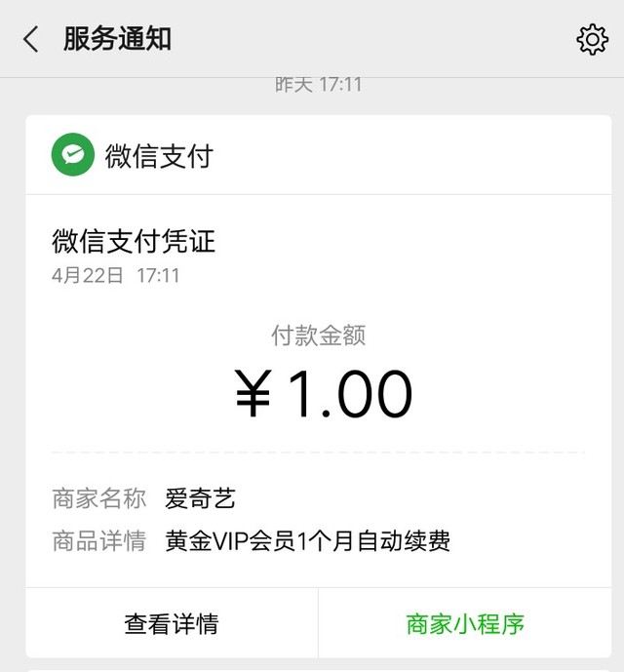Tap the 付款金额 label
The image size is (624, 672).
[x=318, y=336]
